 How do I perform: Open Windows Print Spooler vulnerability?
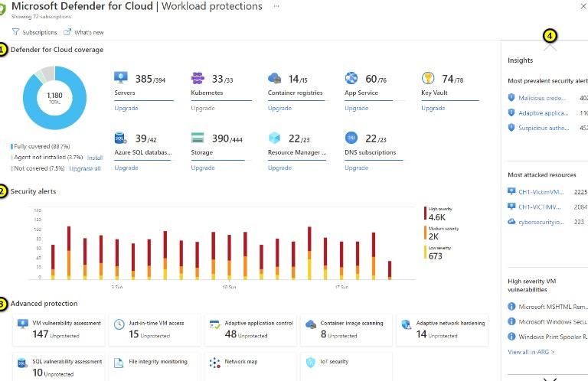tap(553, 337)
